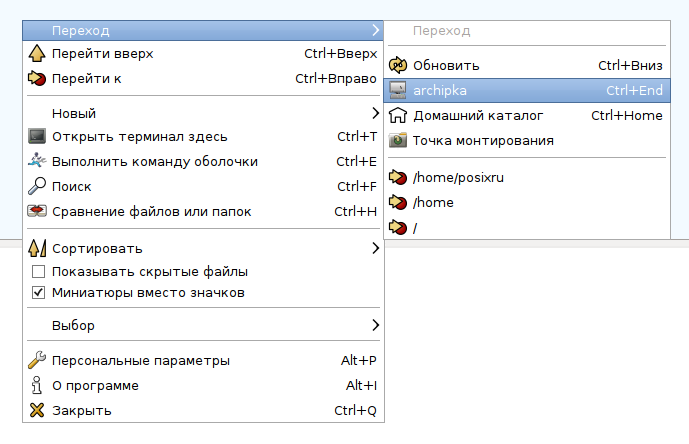
Task: Click the Alt+I shortcut label
Action: tap(361, 386)
